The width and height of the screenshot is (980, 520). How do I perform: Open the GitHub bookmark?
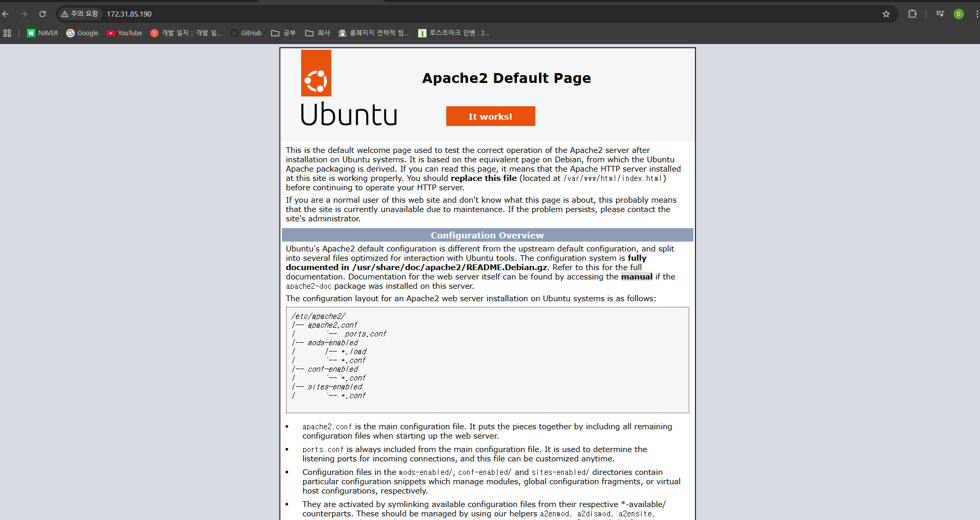246,33
